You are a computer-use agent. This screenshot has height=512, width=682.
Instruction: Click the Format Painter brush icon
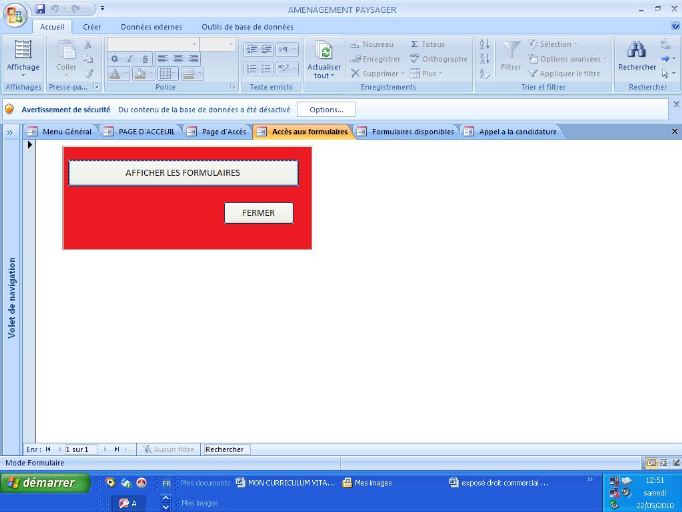[89, 73]
